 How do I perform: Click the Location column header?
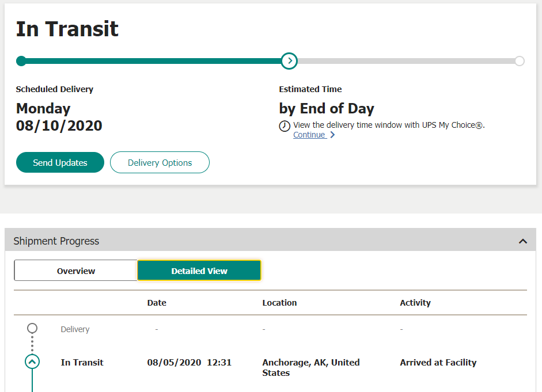279,303
